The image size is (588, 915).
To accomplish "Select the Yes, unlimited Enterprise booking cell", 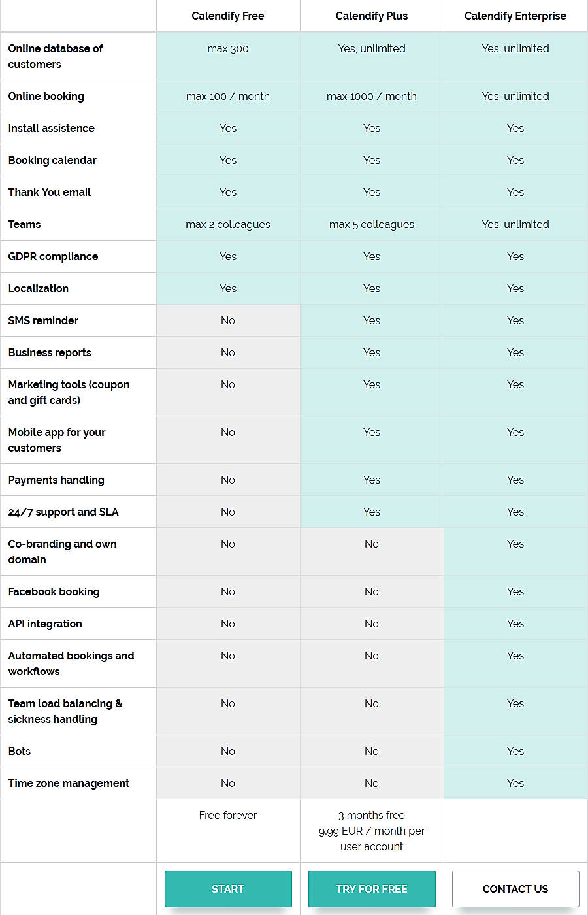I will click(515, 96).
